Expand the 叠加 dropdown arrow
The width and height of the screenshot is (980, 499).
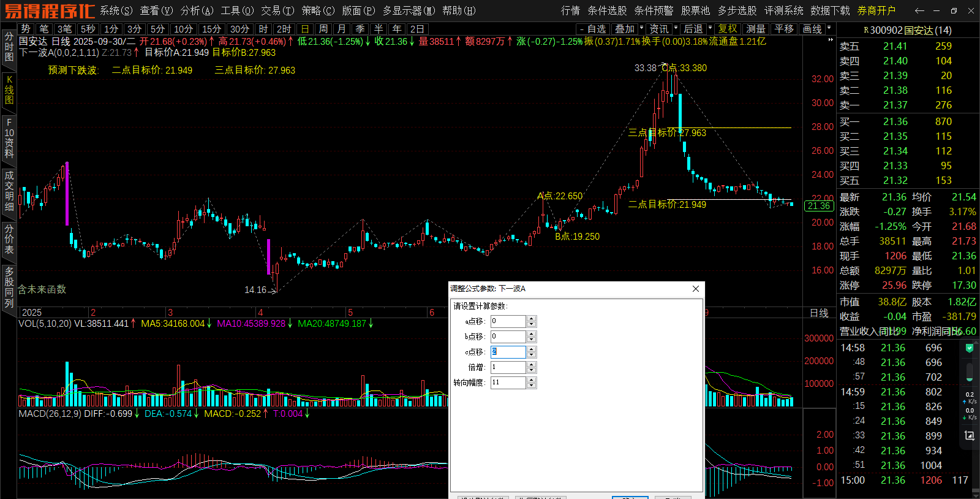coord(641,28)
